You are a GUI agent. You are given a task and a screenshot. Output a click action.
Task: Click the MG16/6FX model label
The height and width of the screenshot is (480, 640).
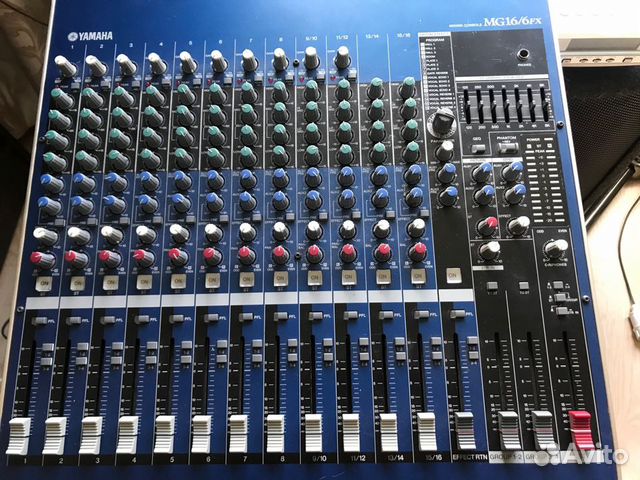pos(513,22)
